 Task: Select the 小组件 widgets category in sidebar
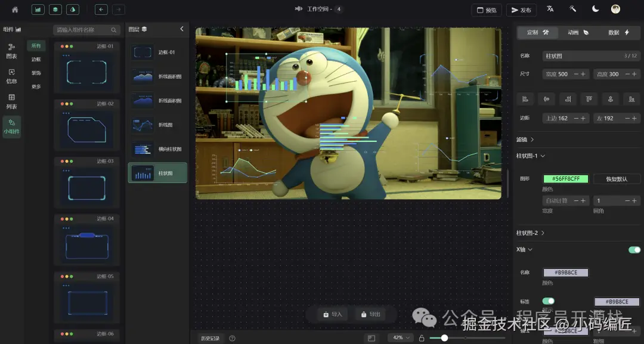pyautogui.click(x=11, y=127)
